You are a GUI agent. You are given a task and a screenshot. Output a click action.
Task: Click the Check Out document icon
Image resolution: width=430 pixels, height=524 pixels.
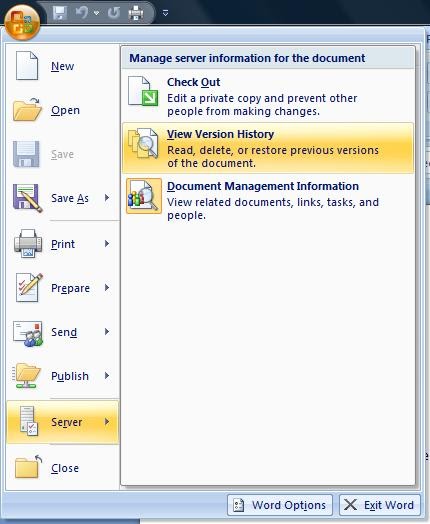coord(143,91)
